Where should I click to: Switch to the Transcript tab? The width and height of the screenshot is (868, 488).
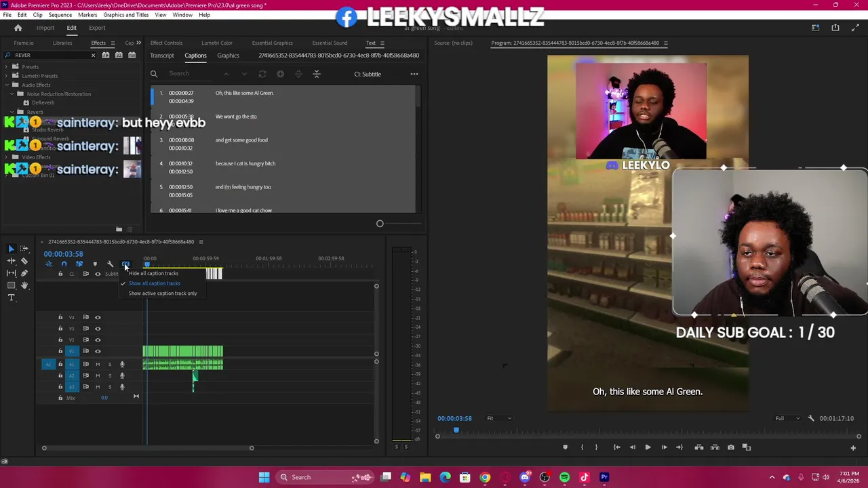(162, 56)
